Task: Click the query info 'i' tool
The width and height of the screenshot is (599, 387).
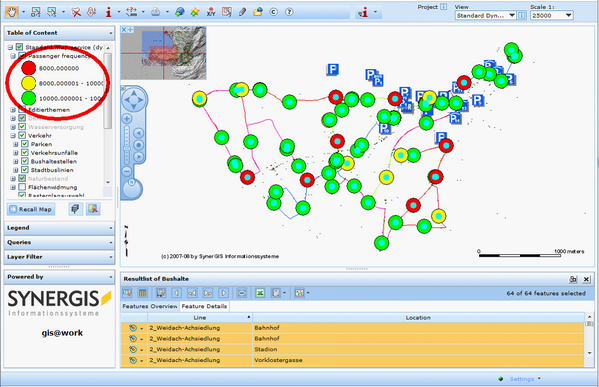Action: [x=363, y=13]
